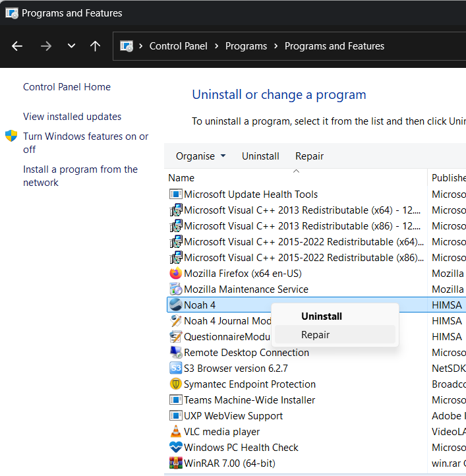Select VLC media player entry

pyautogui.click(x=221, y=432)
